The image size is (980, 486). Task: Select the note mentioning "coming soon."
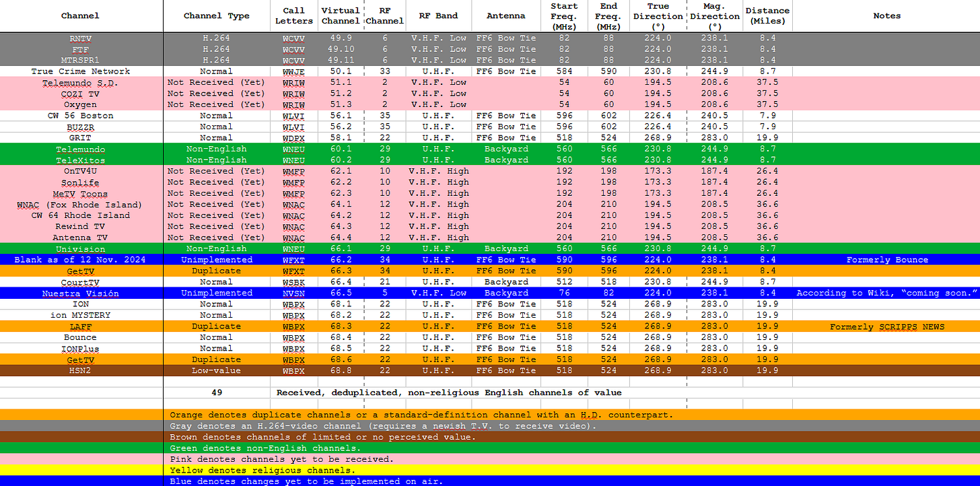pyautogui.click(x=886, y=293)
